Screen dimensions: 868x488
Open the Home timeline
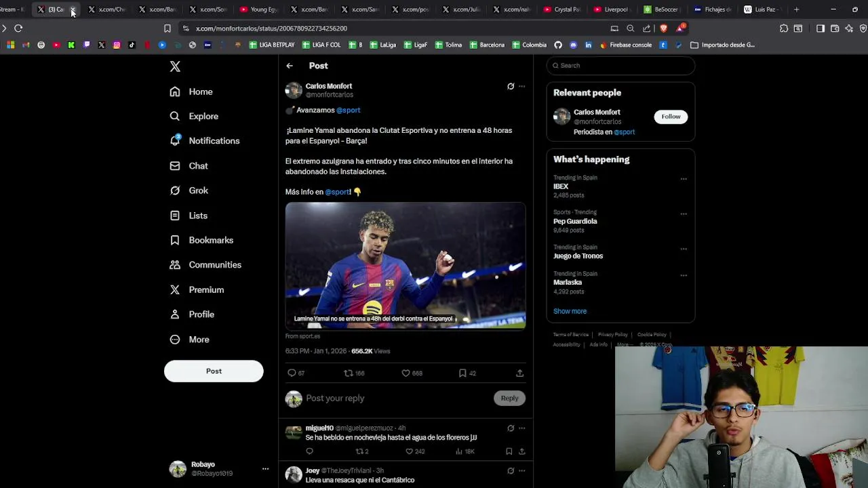[191, 91]
